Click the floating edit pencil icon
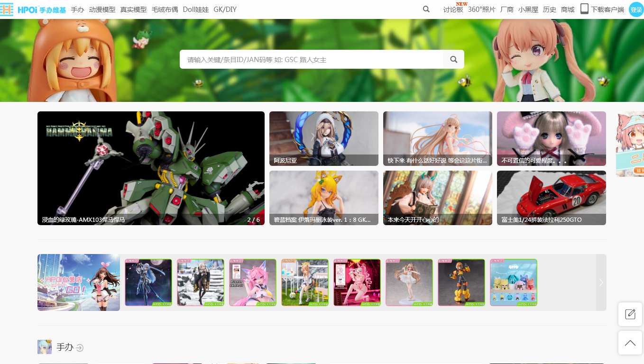644x364 pixels. click(x=630, y=314)
